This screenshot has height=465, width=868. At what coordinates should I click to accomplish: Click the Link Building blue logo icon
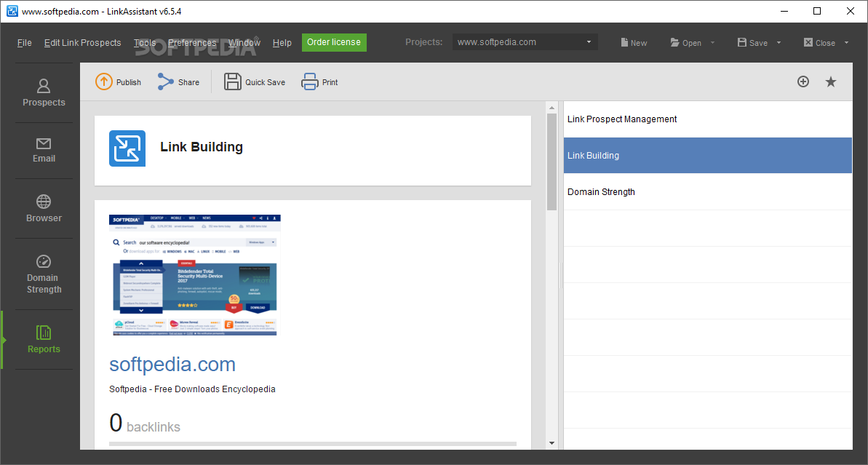tap(127, 148)
